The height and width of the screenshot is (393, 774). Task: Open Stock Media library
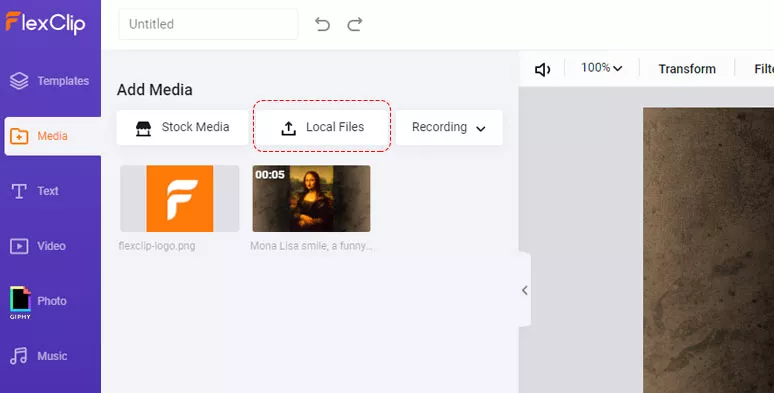182,127
